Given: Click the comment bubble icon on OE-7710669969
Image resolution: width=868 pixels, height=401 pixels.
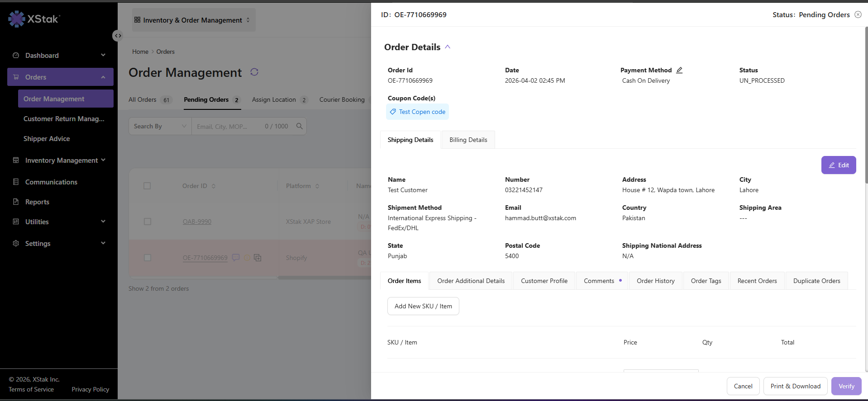Looking at the screenshot, I should 236,258.
